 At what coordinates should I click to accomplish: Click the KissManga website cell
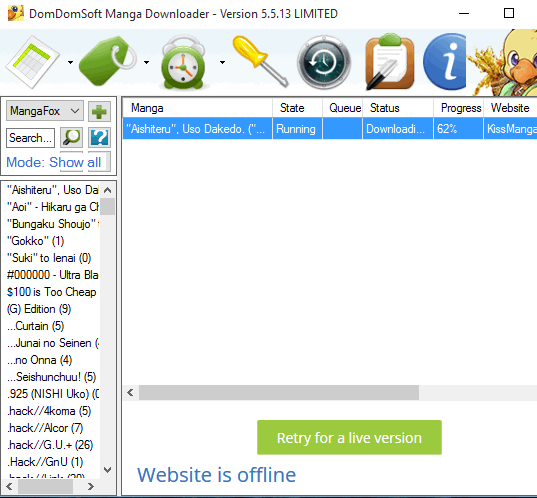tap(510, 129)
